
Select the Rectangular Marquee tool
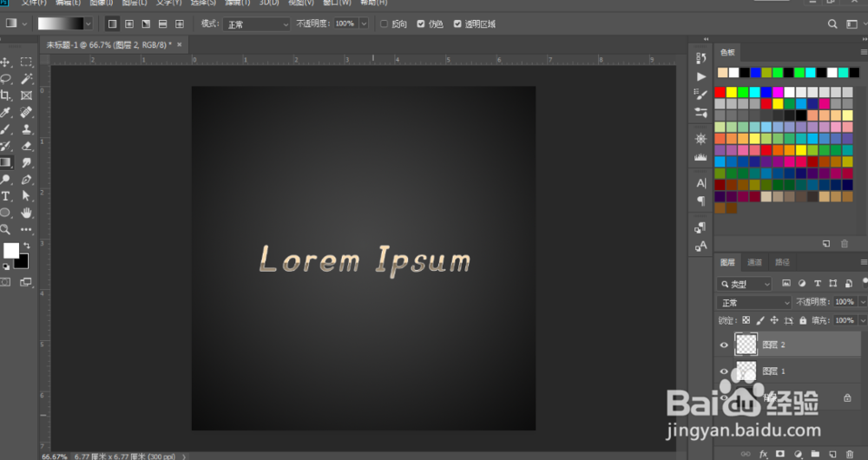pos(26,62)
